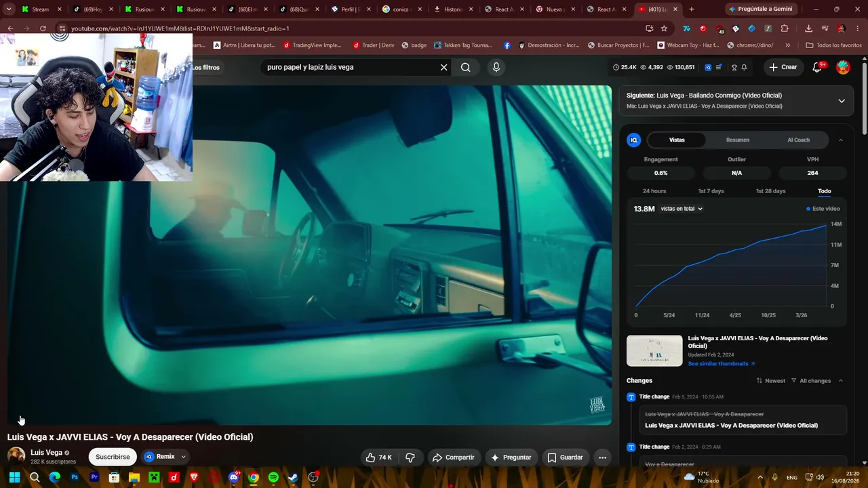Open the Remix dropdown arrow
Screen dimensions: 868x488
(183, 457)
